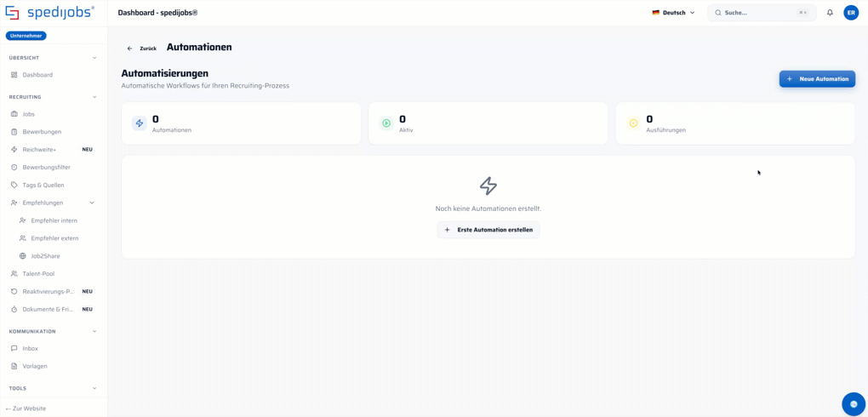Click the spedijobs logo
The image size is (868, 417).
coord(50,13)
